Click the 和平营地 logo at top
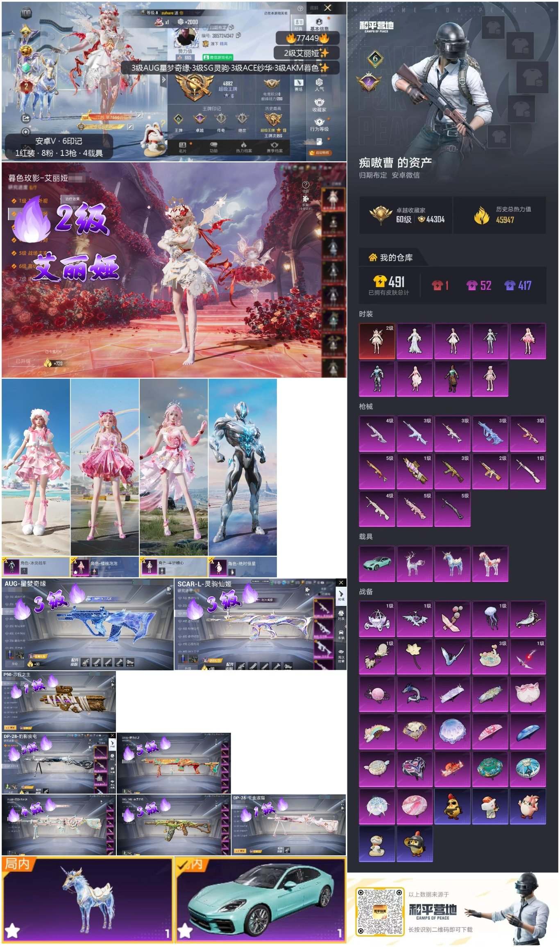The image size is (560, 947). (376, 26)
